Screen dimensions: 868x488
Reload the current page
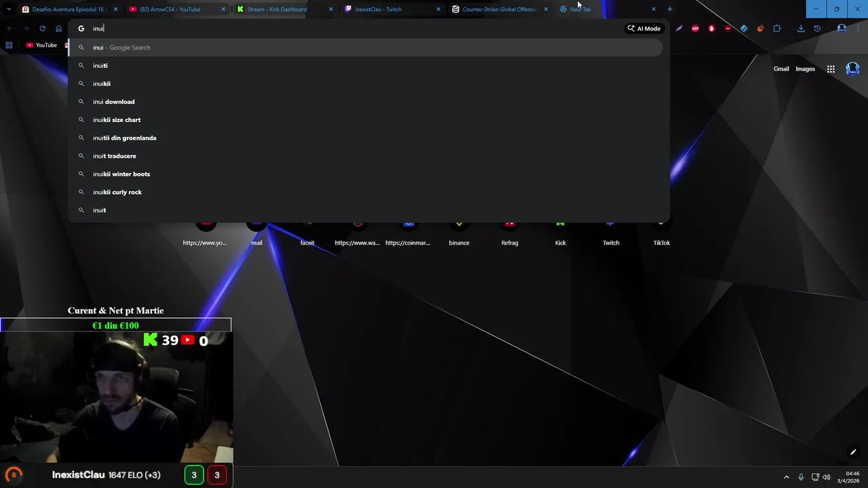point(42,28)
